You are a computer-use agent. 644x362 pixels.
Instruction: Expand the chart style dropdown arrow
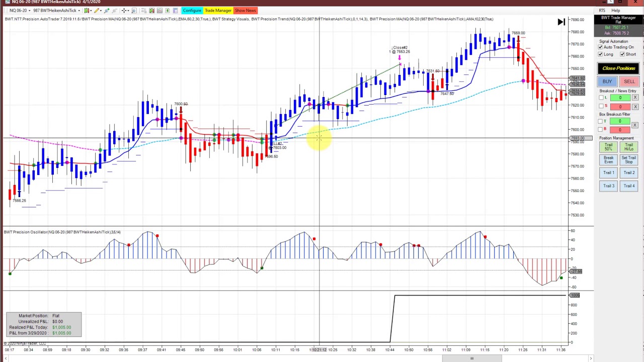[91, 11]
